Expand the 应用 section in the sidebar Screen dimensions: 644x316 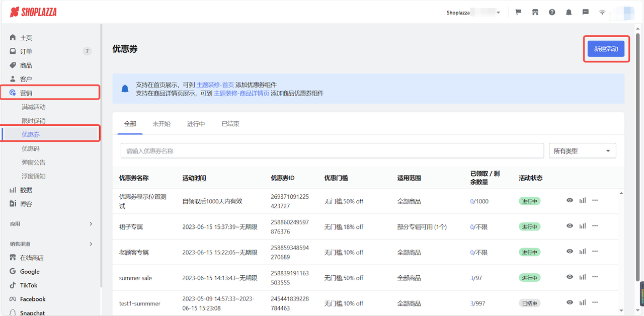(x=50, y=223)
